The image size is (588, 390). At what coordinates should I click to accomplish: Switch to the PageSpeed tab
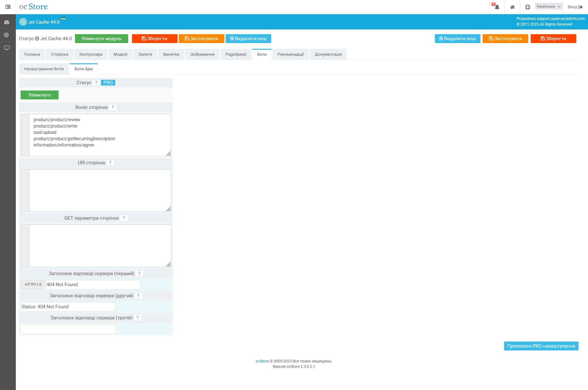tap(235, 54)
